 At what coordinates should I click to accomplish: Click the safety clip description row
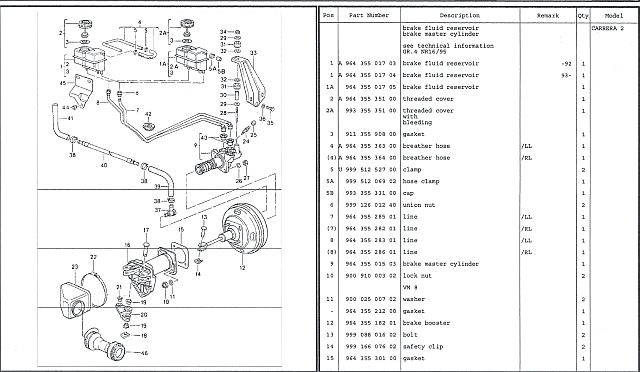tap(423, 347)
